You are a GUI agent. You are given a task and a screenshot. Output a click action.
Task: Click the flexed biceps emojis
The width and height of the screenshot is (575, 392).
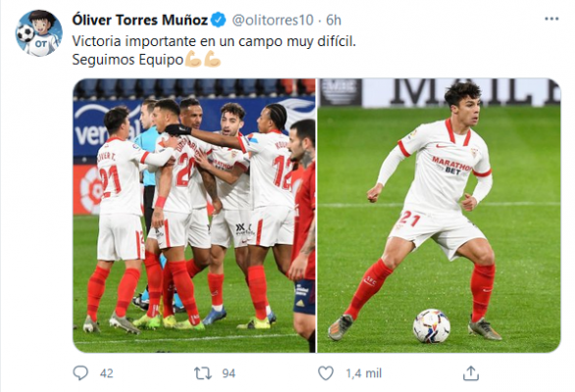(203, 59)
